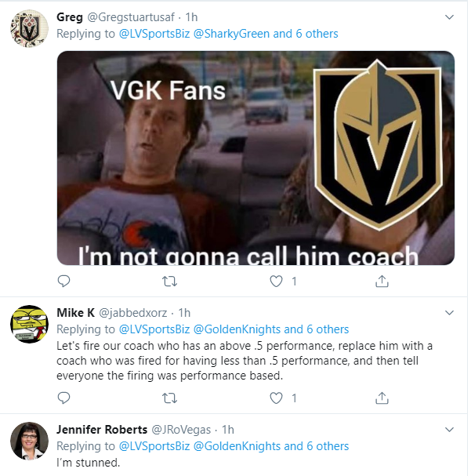Like Greg's tweet with heart icon
Image resolution: width=471 pixels, height=476 pixels.
tap(276, 281)
